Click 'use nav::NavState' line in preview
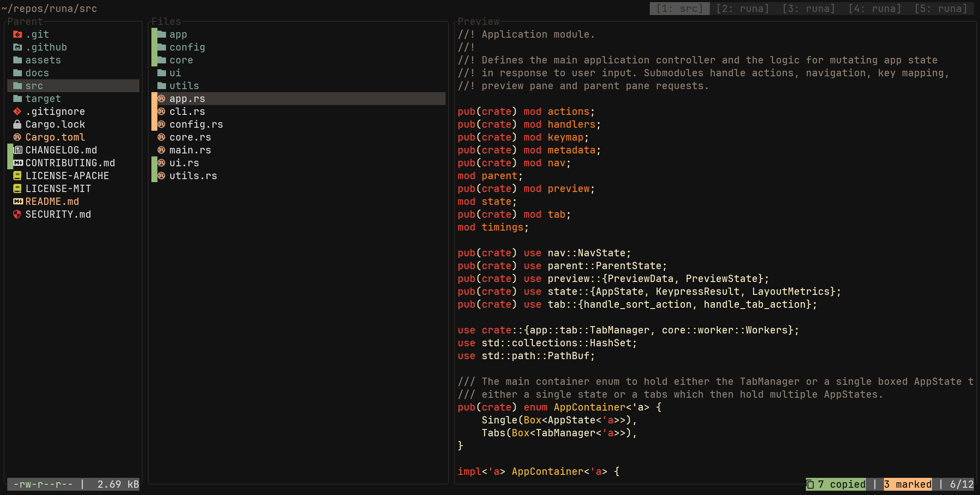This screenshot has height=495, width=980. point(544,253)
